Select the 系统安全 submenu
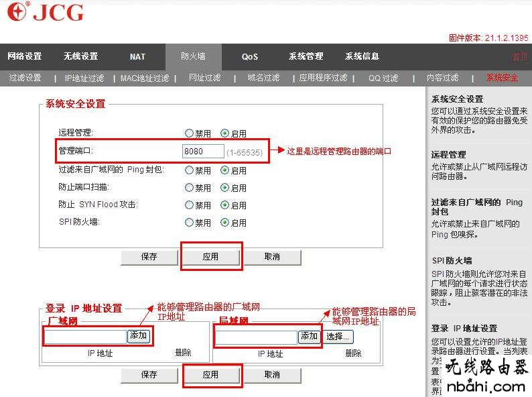Screen dimensions: 532x397 (x=502, y=78)
